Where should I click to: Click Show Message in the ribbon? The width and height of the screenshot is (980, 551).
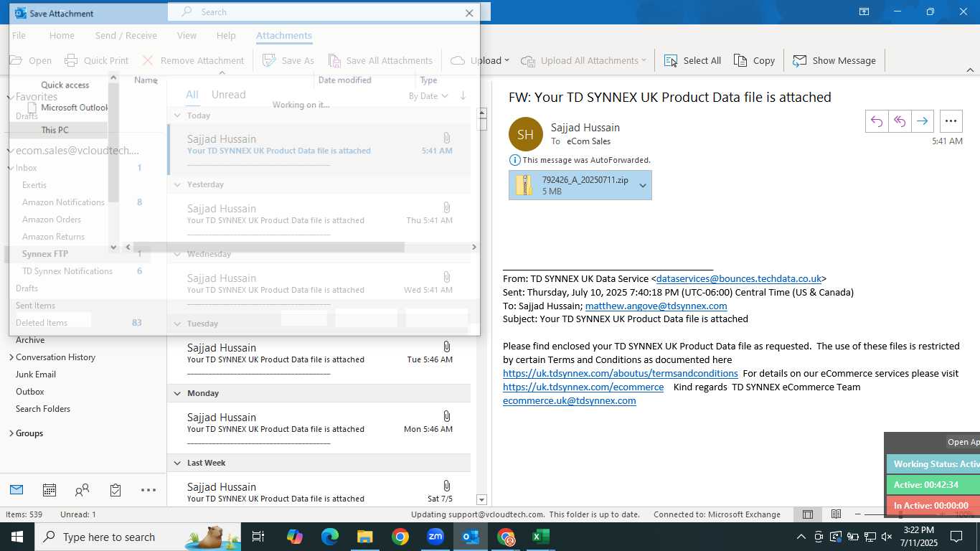tap(834, 60)
